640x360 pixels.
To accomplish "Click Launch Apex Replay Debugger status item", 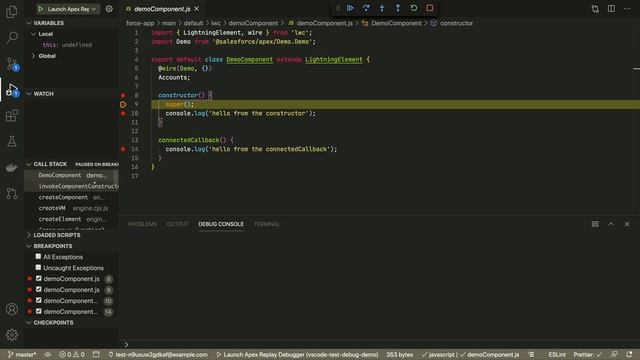I will point(297,354).
